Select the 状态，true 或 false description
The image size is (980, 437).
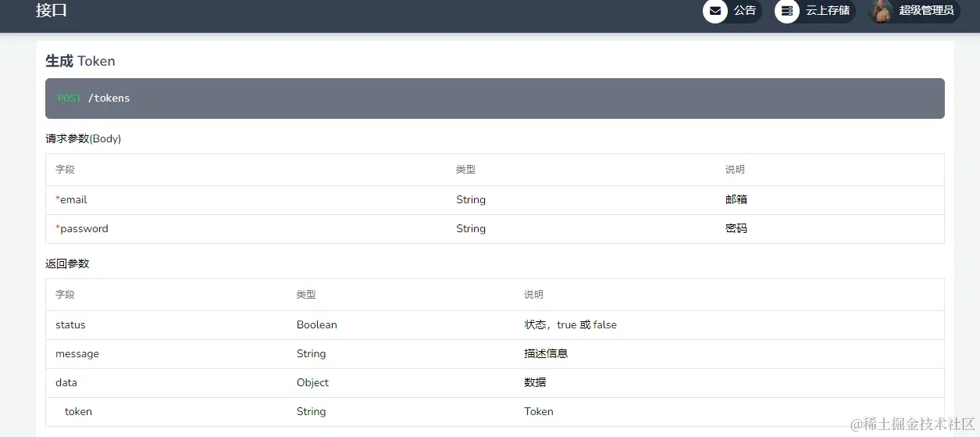pos(570,325)
